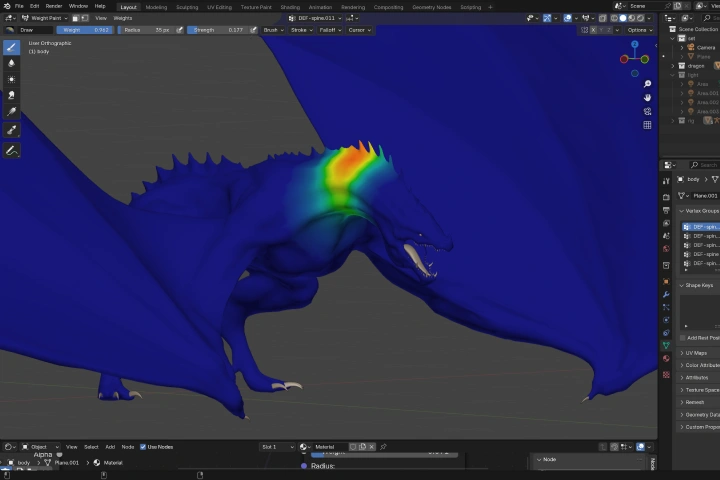Toggle X axis symmetry button
Screen dimensions: 720x480
tap(593, 30)
